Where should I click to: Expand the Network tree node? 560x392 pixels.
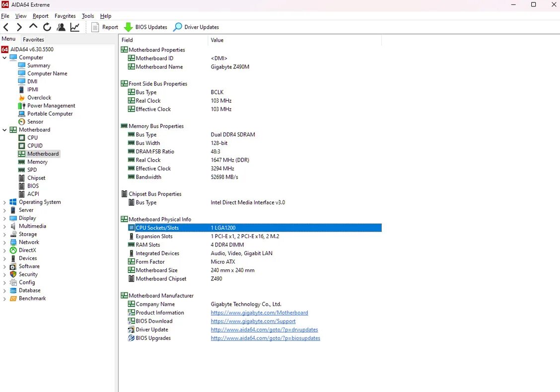pyautogui.click(x=4, y=243)
